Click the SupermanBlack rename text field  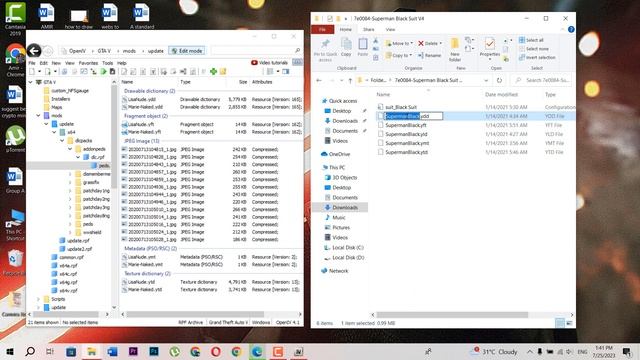[x=413, y=116]
